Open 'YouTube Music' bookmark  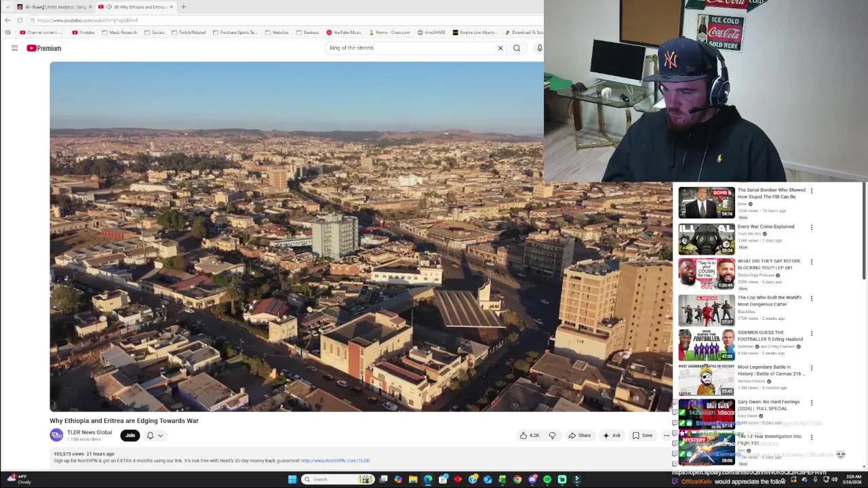coord(344,33)
